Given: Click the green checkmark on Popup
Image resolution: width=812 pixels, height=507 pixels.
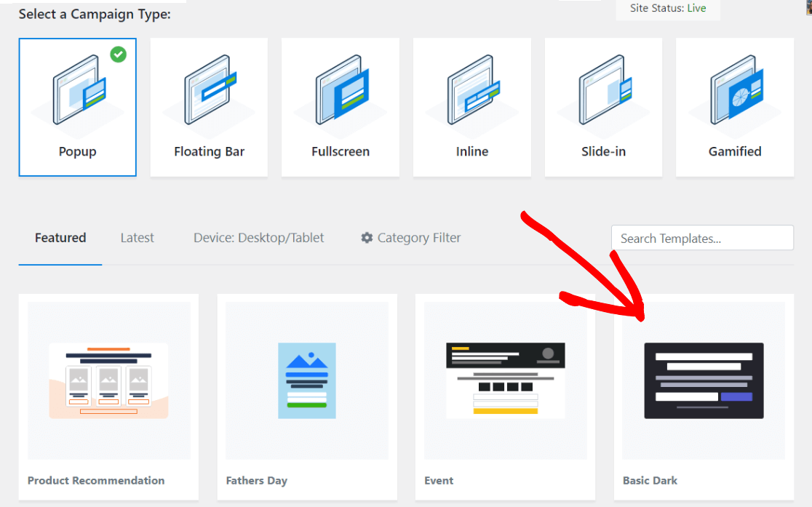Looking at the screenshot, I should tap(118, 55).
